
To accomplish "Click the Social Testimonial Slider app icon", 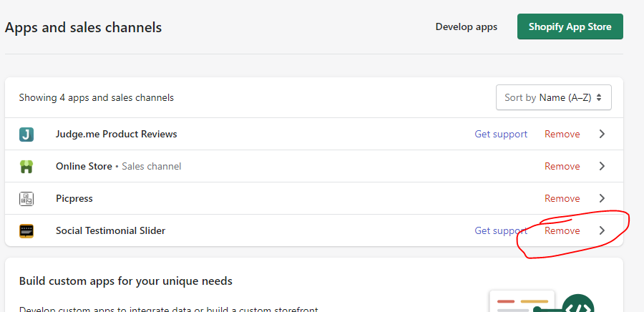I will click(26, 231).
